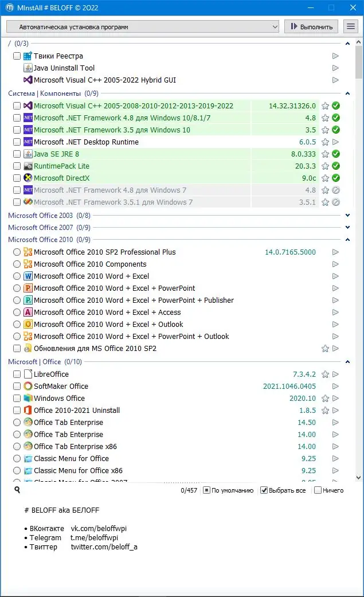Star Microsoft .NET Framework 3.5 for Windows 10
The height and width of the screenshot is (597, 364).
325,130
